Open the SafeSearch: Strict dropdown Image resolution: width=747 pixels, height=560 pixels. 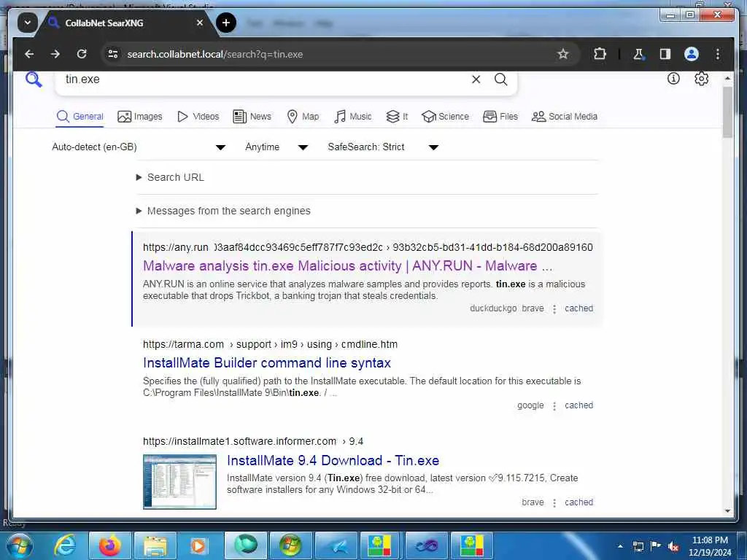pos(383,147)
